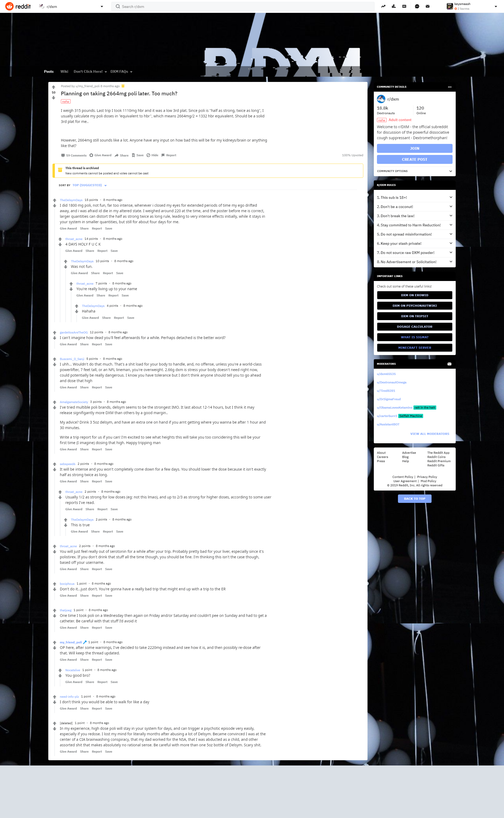Open moderator u/DextronautOmega profile

tap(392, 383)
